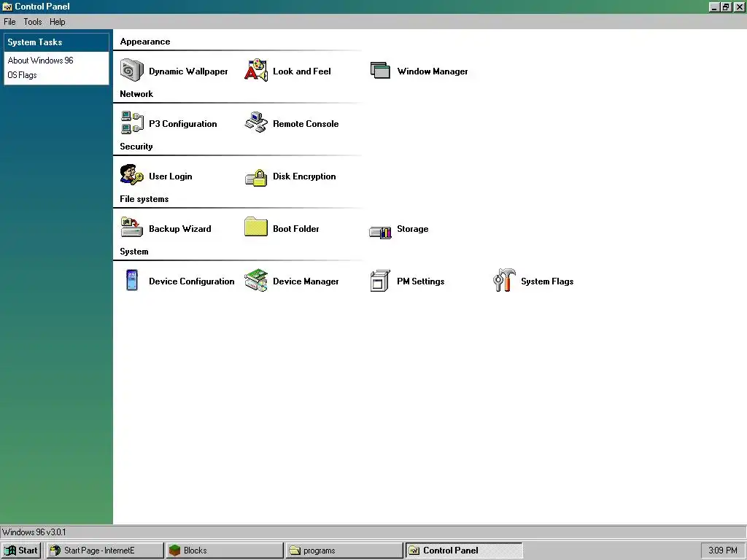Click the Device Configuration label
This screenshot has width=747, height=560.
click(x=192, y=281)
